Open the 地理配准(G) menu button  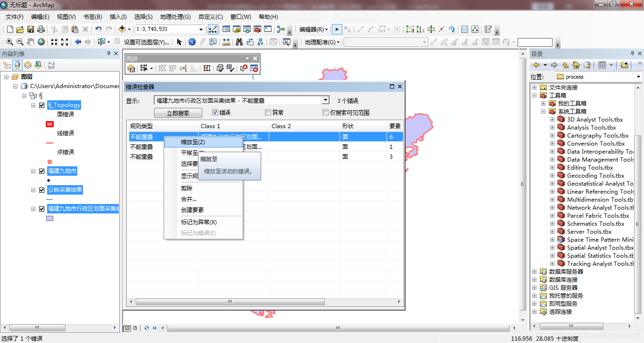(x=322, y=42)
